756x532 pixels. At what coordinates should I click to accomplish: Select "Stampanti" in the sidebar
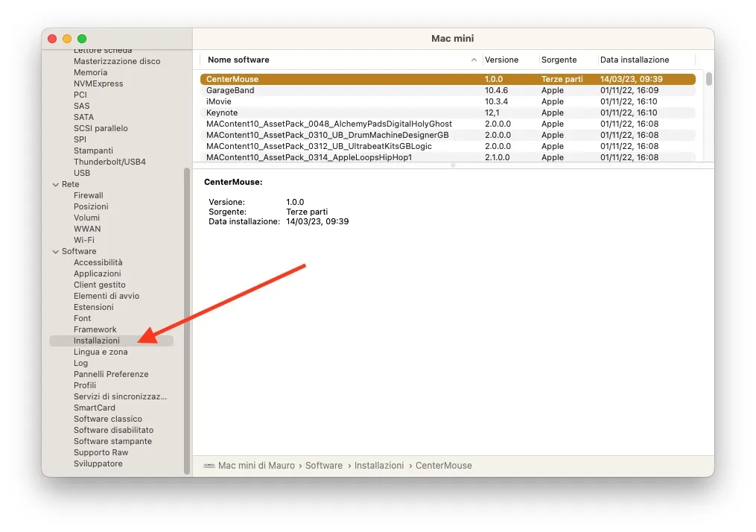93,151
